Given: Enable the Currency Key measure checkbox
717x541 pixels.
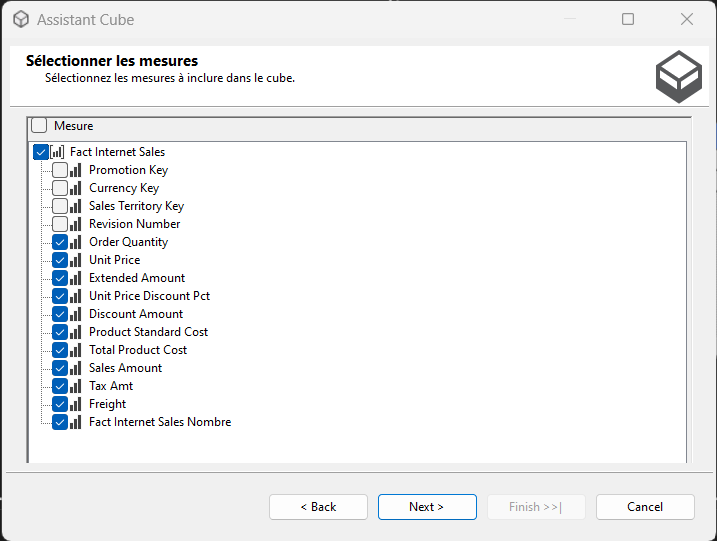Looking at the screenshot, I should click(60, 188).
